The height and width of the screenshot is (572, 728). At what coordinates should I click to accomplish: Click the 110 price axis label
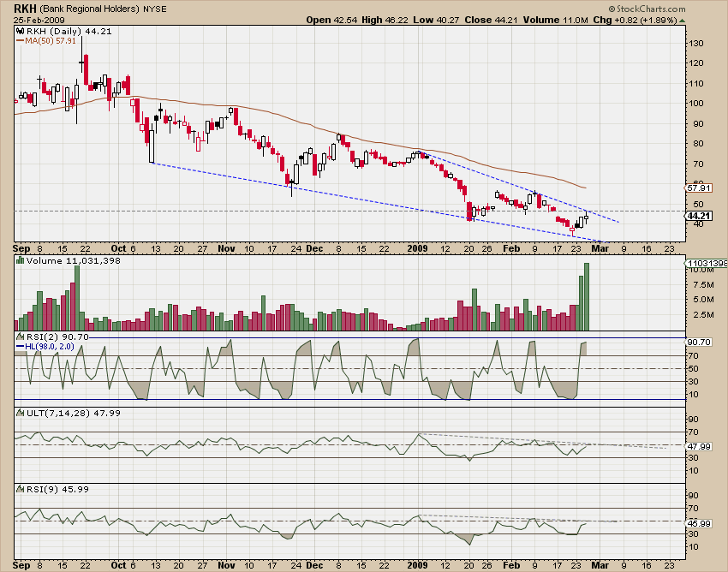click(695, 84)
